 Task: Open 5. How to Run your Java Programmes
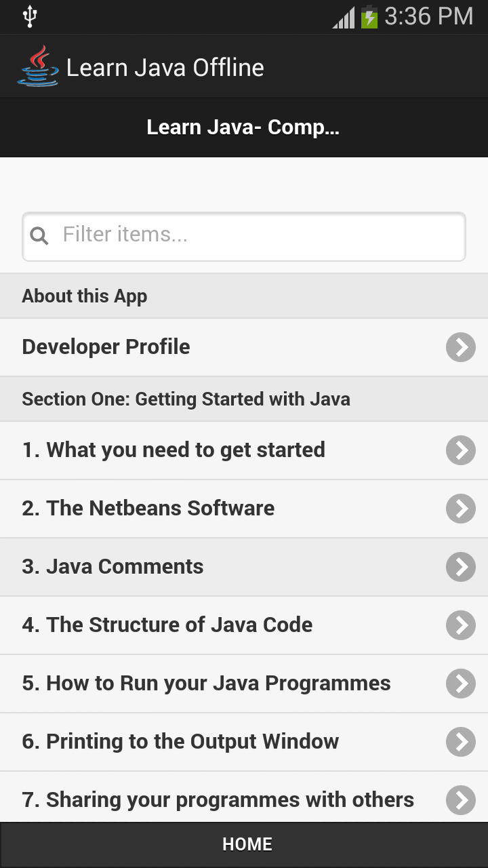[x=244, y=684]
